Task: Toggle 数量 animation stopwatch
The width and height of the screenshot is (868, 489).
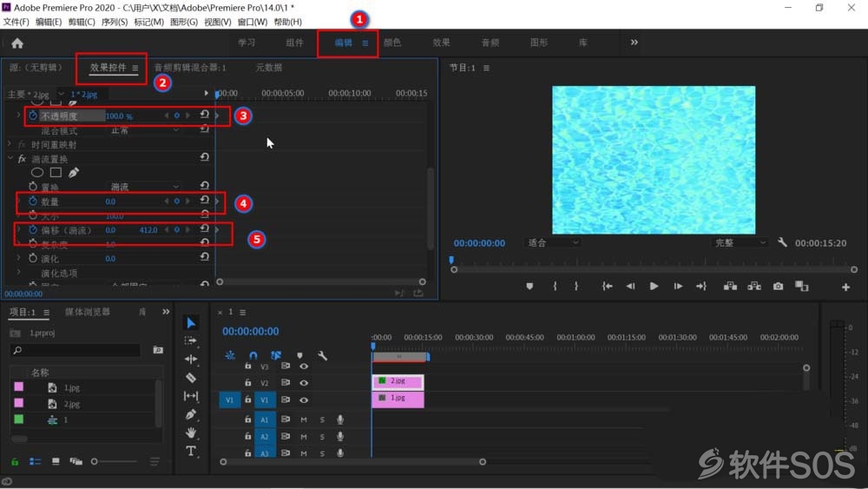Action: 33,201
